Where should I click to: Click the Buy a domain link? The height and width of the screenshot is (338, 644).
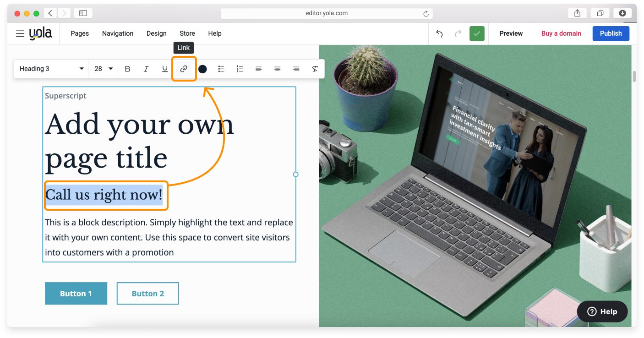[561, 33]
